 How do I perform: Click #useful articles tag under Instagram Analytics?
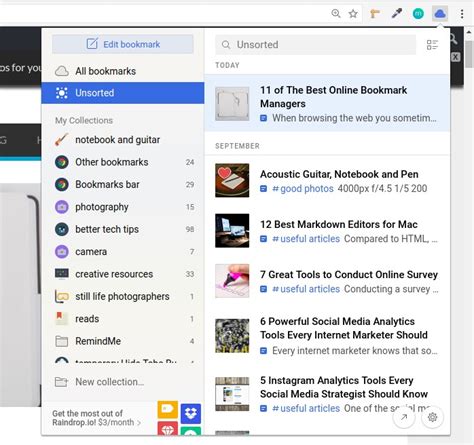point(306,408)
